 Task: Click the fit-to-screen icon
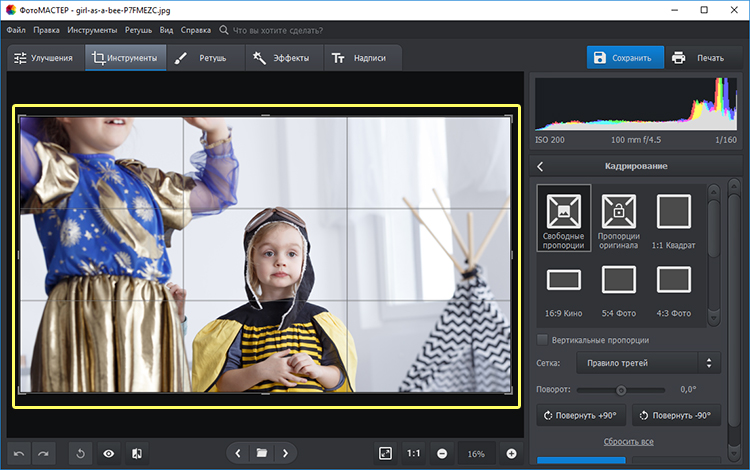tap(386, 453)
